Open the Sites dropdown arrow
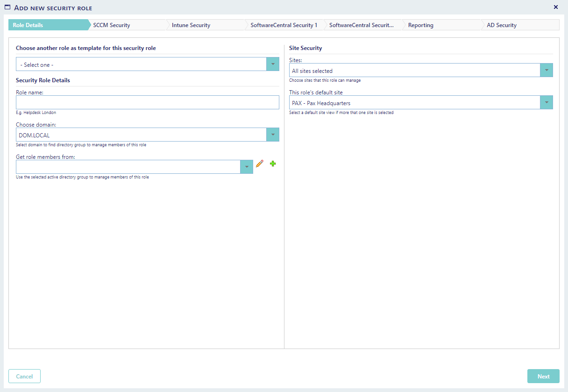The image size is (568, 392). (546, 71)
